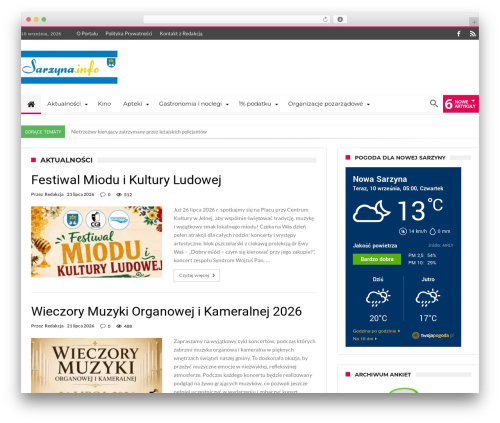
Task: Click today's (Dziś) forecast weather icon
Action: 378,297
